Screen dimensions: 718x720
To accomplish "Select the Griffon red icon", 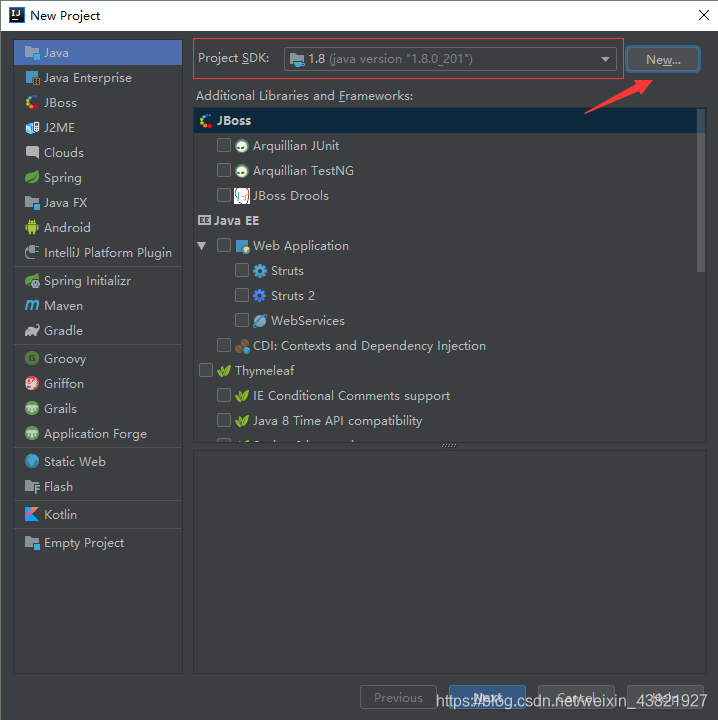I will (32, 383).
